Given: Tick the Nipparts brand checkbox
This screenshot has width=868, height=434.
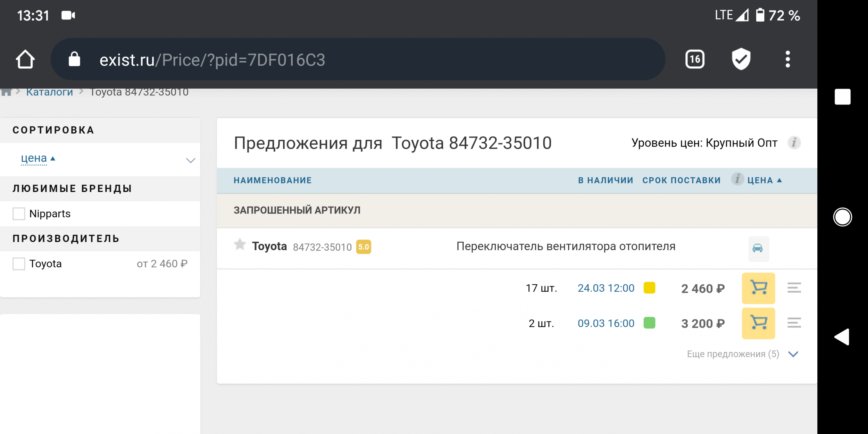Looking at the screenshot, I should pos(19,214).
